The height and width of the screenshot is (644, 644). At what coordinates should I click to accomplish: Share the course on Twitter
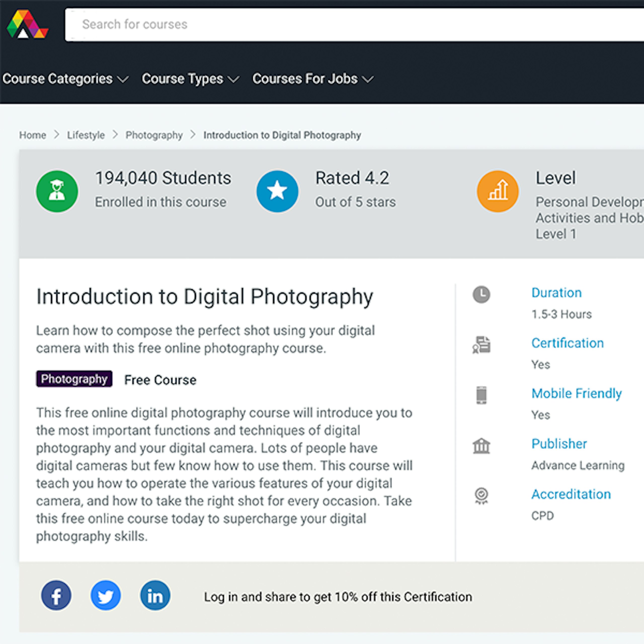coord(106,595)
